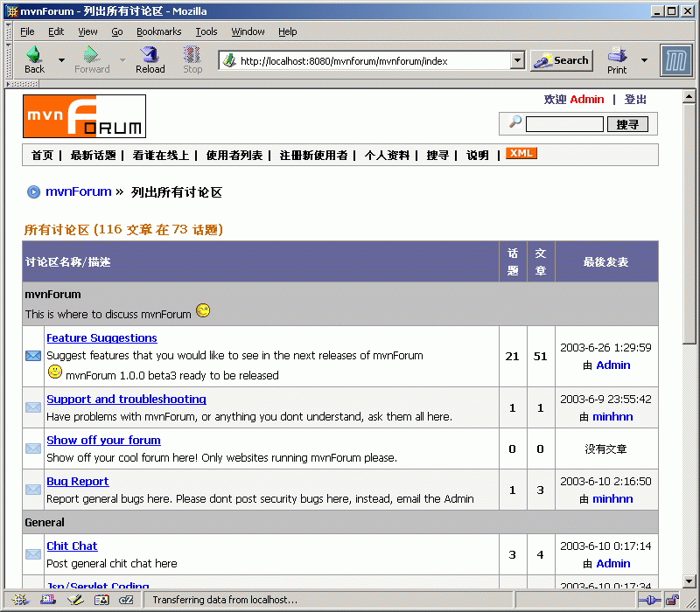Click the forum search text field

[x=564, y=124]
